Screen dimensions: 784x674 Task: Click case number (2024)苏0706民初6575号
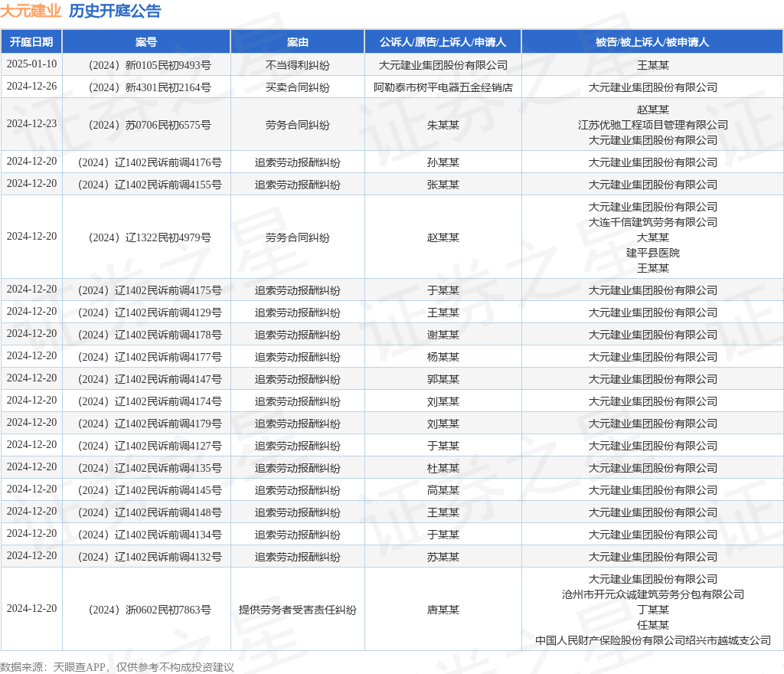pyautogui.click(x=149, y=125)
